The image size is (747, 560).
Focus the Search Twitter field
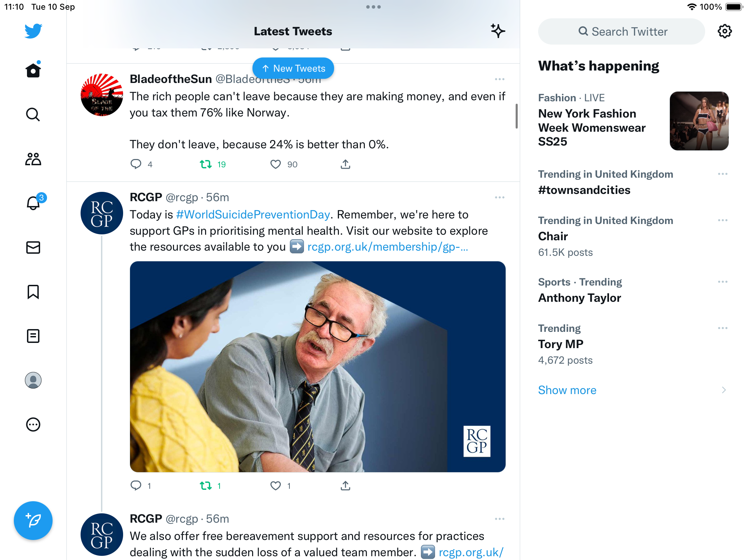click(621, 31)
